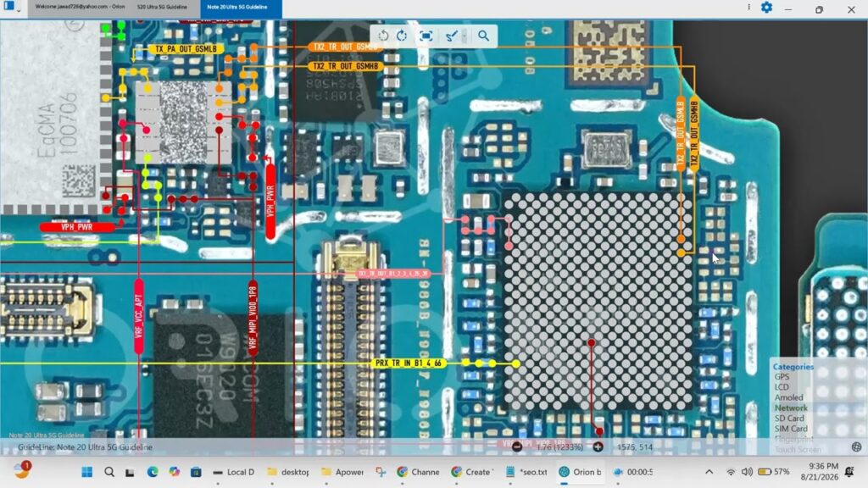The width and height of the screenshot is (868, 488).
Task: Open Apower folder taskbar window
Action: click(x=342, y=472)
